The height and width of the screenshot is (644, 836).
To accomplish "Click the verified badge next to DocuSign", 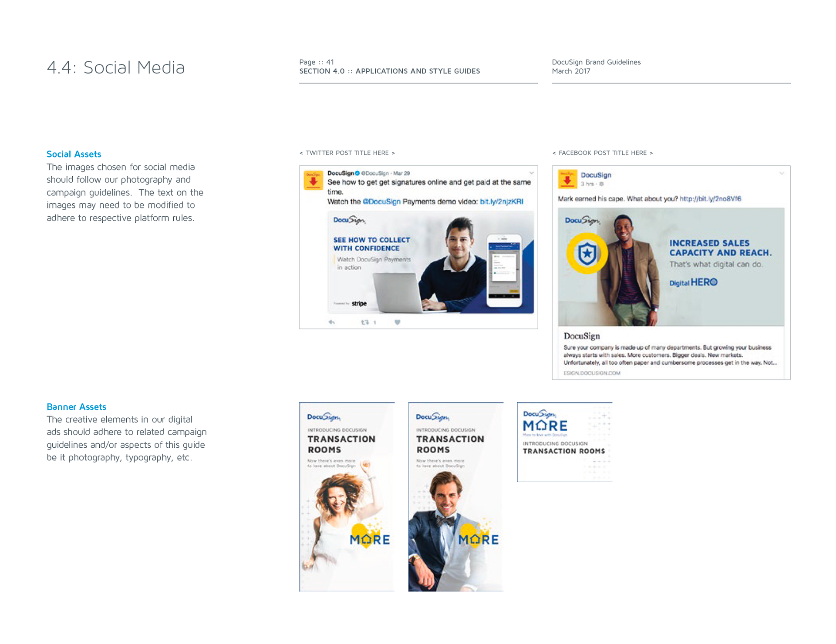I will pyautogui.click(x=357, y=173).
